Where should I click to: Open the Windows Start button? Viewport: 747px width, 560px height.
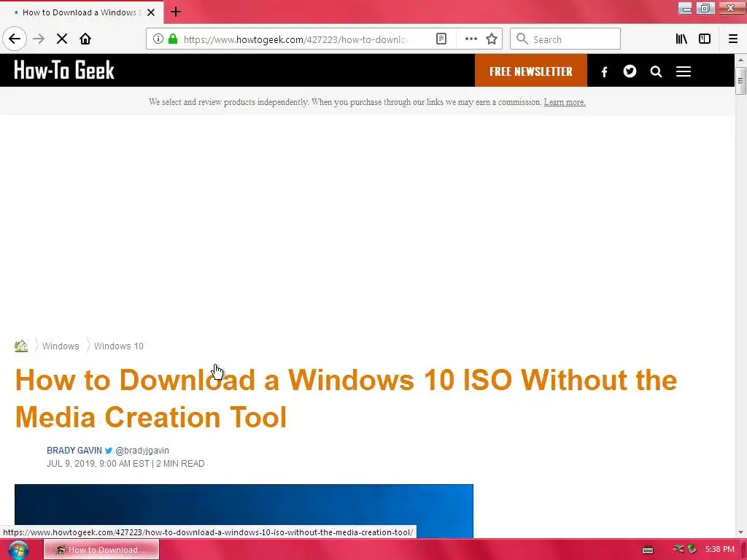pos(18,550)
